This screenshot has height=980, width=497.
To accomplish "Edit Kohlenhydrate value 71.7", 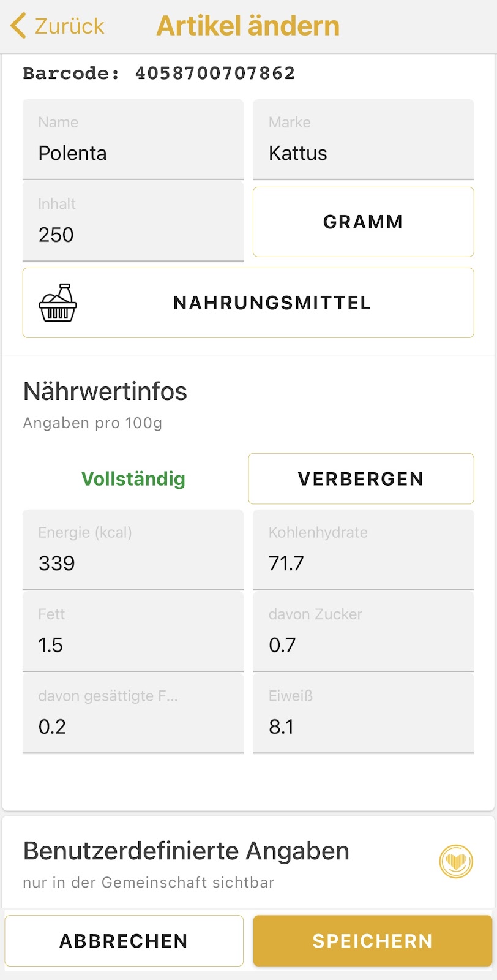I will (x=364, y=550).
